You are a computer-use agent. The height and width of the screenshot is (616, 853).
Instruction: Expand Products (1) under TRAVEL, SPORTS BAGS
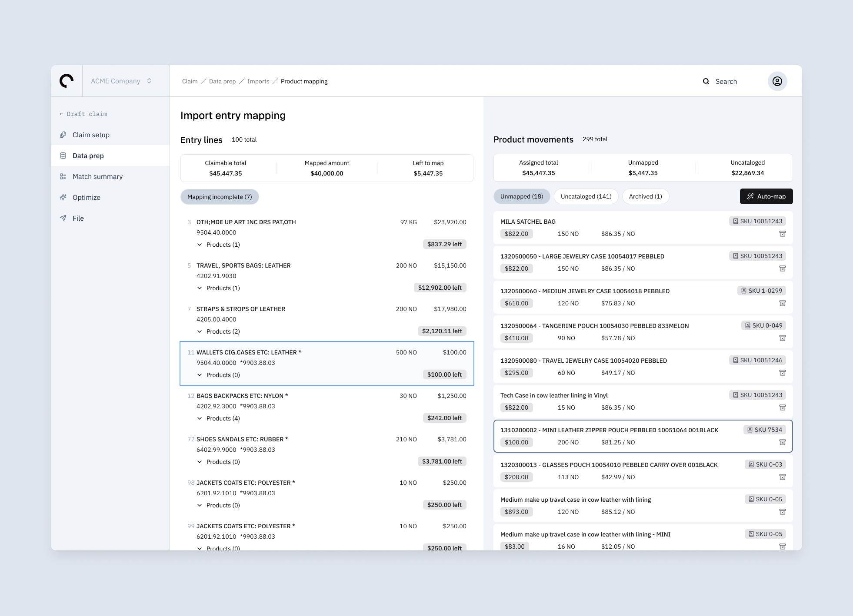pos(219,288)
